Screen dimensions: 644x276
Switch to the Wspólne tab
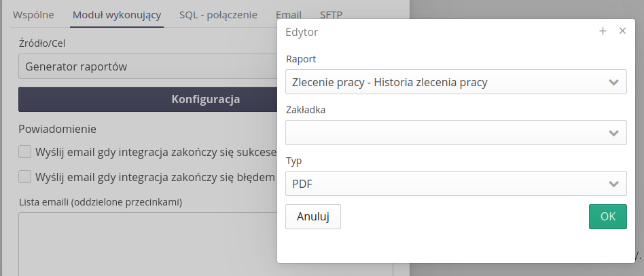33,15
